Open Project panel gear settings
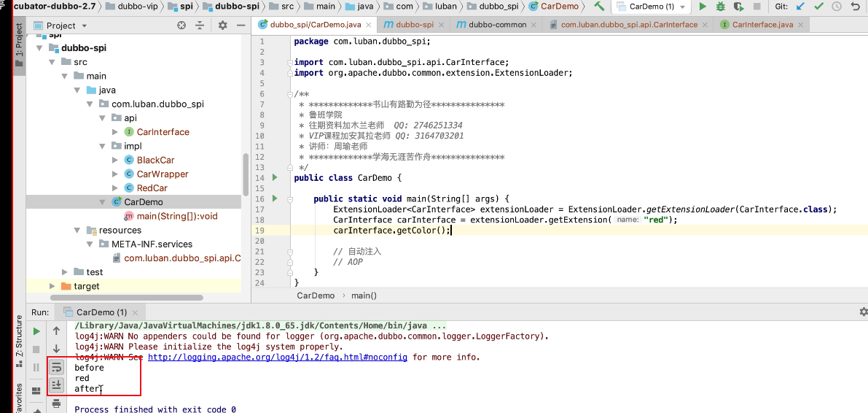Viewport: 868px width, 413px height. click(222, 26)
